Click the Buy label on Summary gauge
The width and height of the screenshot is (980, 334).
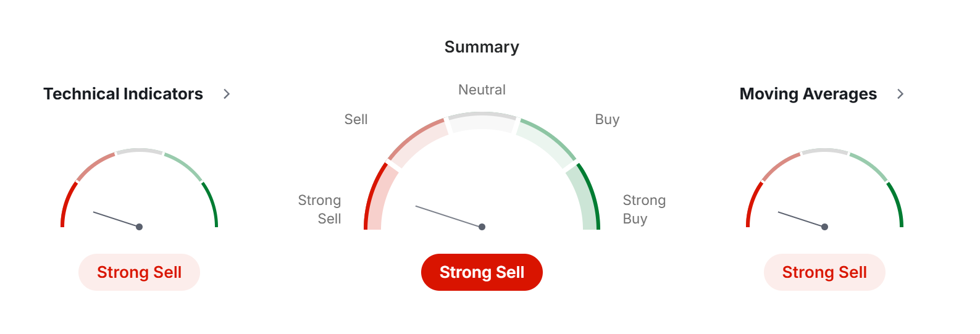[607, 120]
